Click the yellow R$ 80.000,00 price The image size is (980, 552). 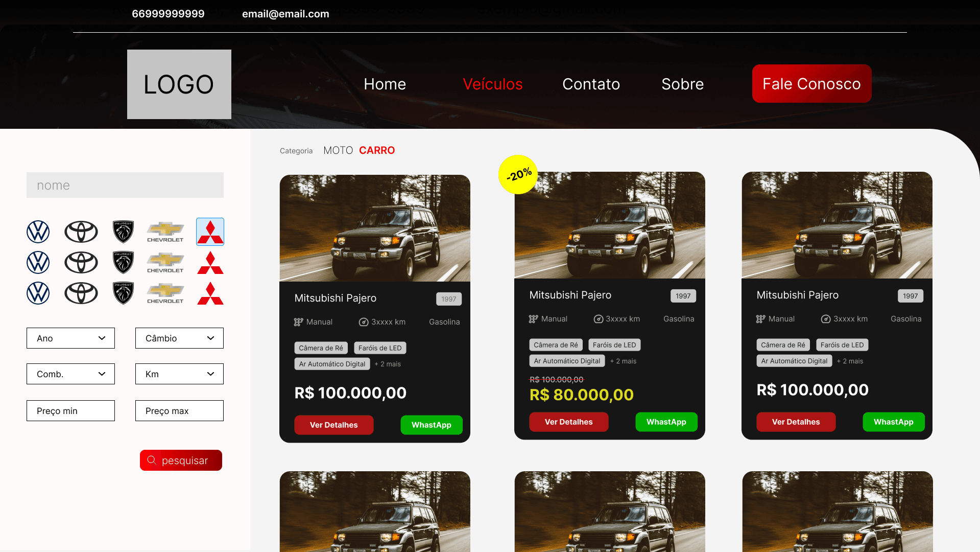582,395
